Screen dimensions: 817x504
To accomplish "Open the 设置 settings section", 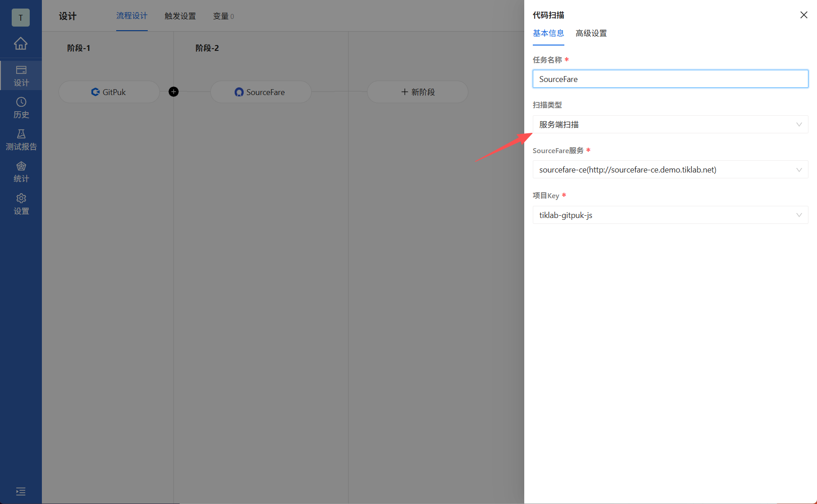I will [21, 204].
